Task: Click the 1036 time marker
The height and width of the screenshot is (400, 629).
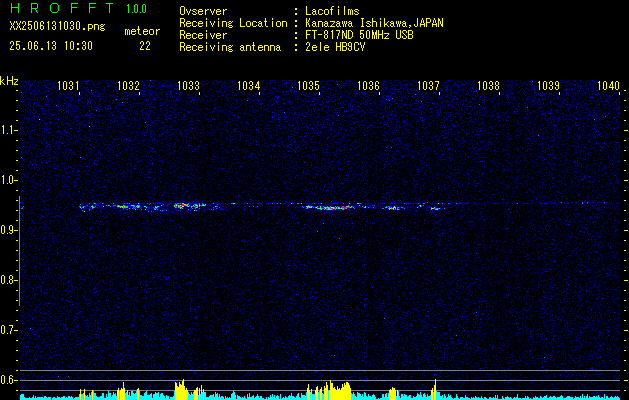Action: click(x=368, y=85)
